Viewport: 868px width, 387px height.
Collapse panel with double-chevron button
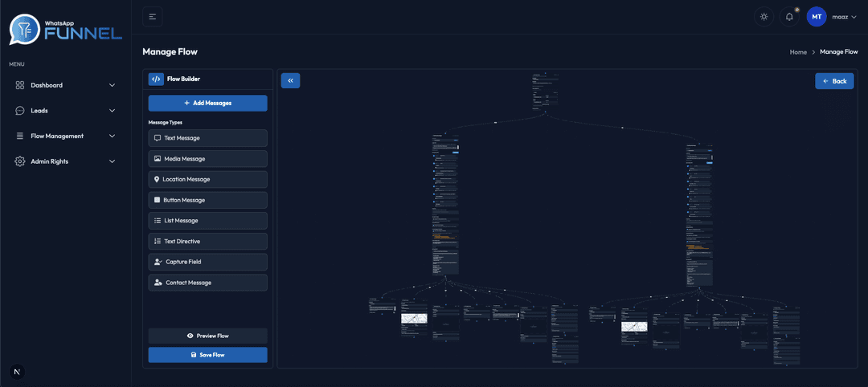[291, 81]
